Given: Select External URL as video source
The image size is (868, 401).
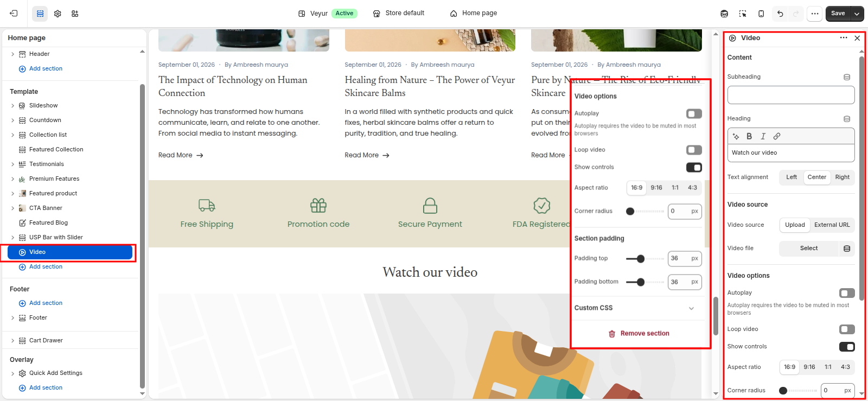Looking at the screenshot, I should pos(832,225).
